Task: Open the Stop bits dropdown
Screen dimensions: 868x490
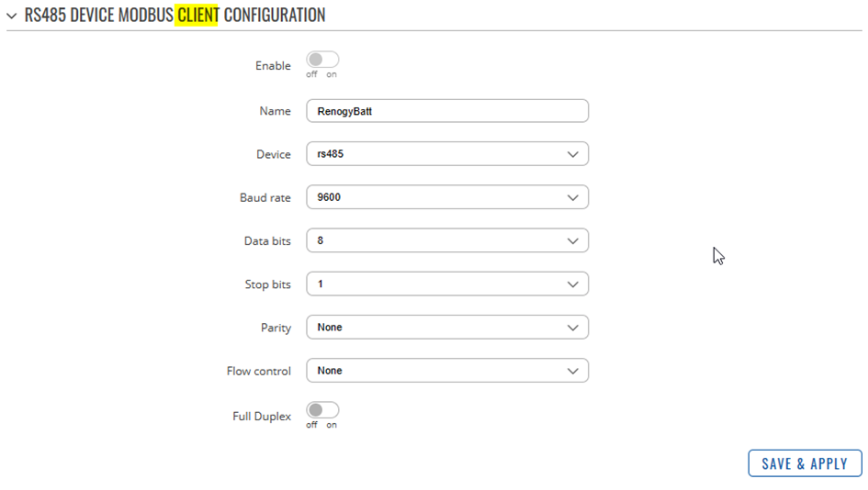Action: coord(447,284)
